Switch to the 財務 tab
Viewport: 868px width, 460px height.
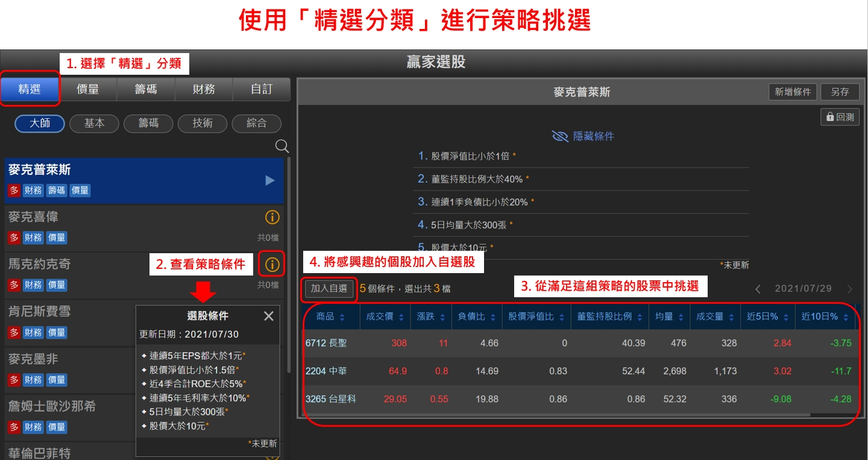point(204,89)
